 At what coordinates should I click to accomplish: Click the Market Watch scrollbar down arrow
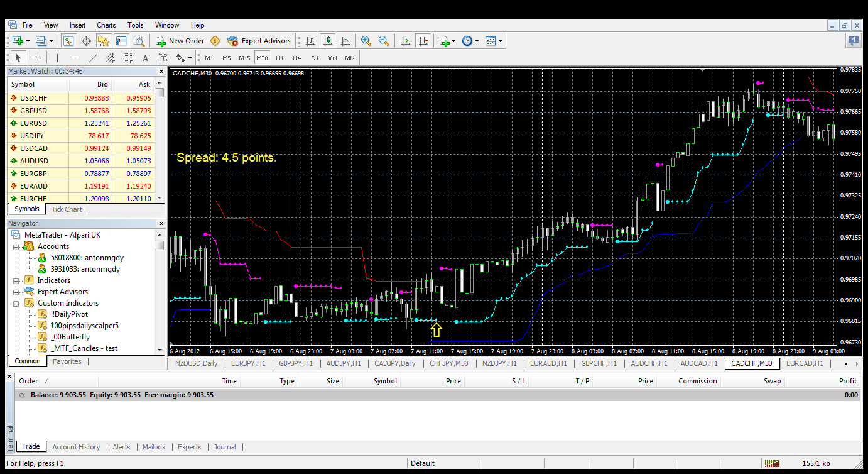[160, 198]
